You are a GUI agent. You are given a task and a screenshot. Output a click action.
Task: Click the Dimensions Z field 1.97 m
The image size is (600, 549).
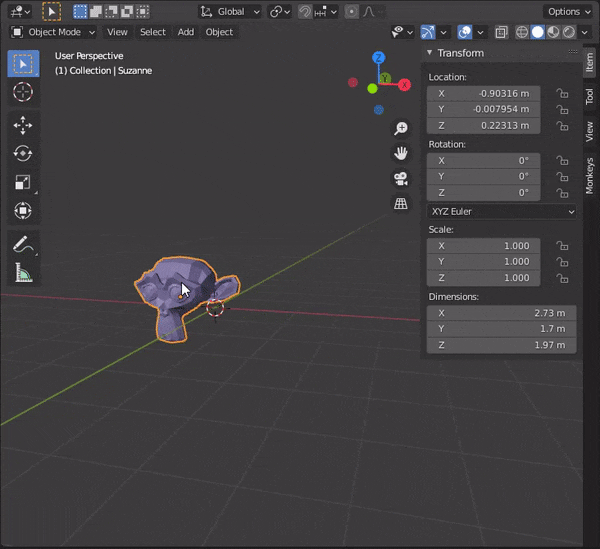pos(502,345)
